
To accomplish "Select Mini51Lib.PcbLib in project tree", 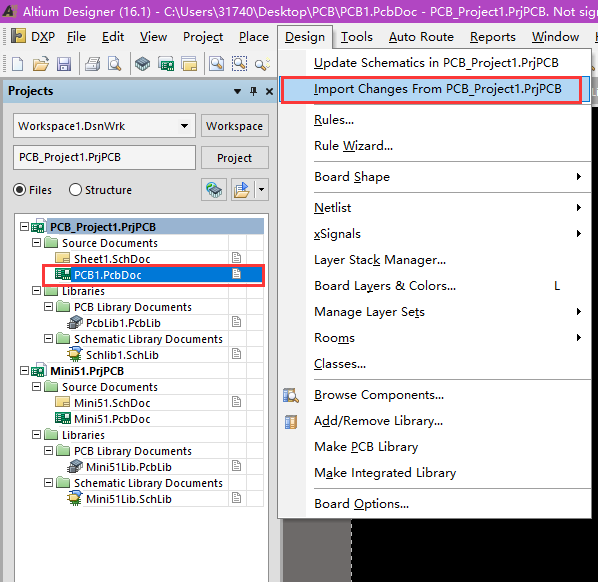I will 129,467.
